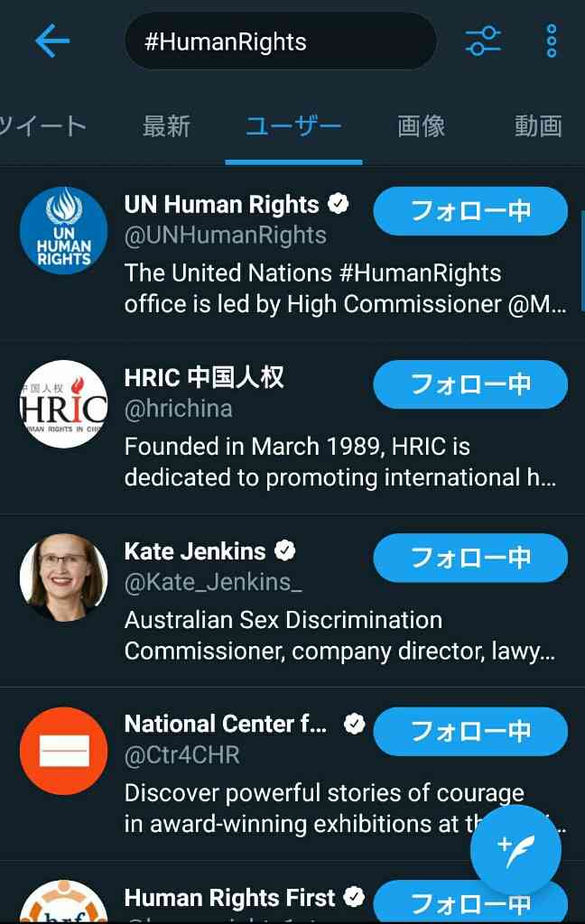Image resolution: width=585 pixels, height=924 pixels.
Task: Toggle following for UN Human Rights
Action: tap(470, 211)
